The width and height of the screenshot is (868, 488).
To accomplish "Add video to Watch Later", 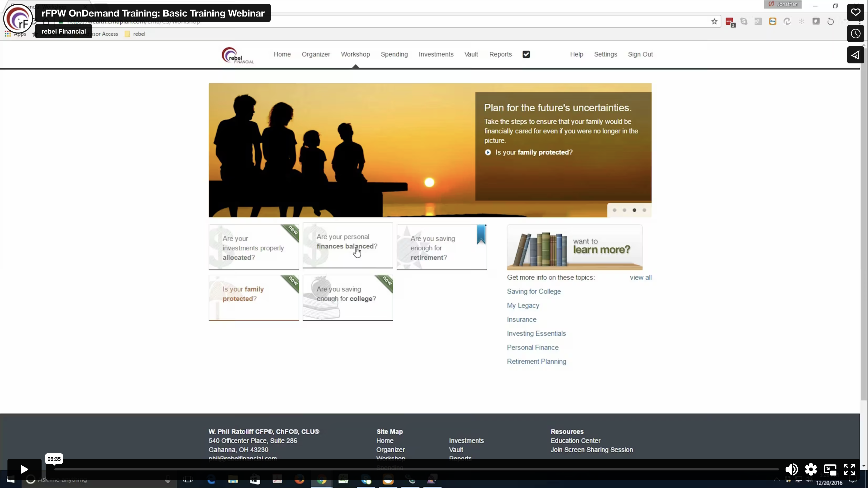I will [855, 34].
